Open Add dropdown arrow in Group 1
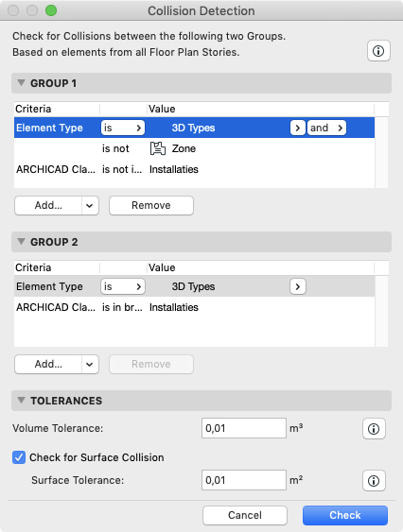The height and width of the screenshot is (532, 403). pyautogui.click(x=90, y=206)
